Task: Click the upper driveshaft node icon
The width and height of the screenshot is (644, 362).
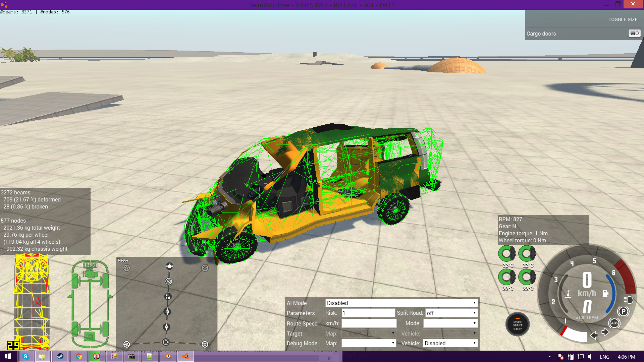Action: 167,312
